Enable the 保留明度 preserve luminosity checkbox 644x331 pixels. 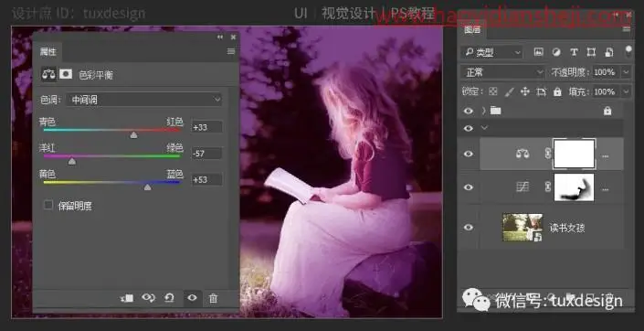(48, 205)
